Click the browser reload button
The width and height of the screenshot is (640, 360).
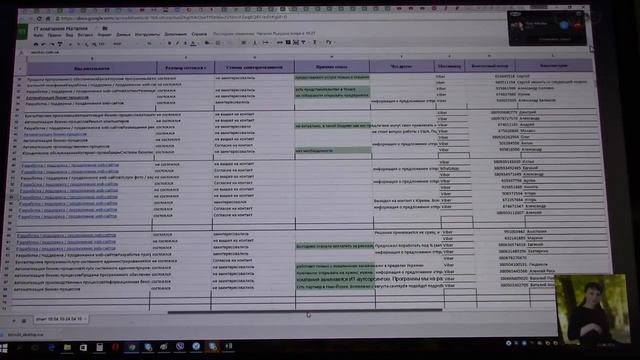39,18
